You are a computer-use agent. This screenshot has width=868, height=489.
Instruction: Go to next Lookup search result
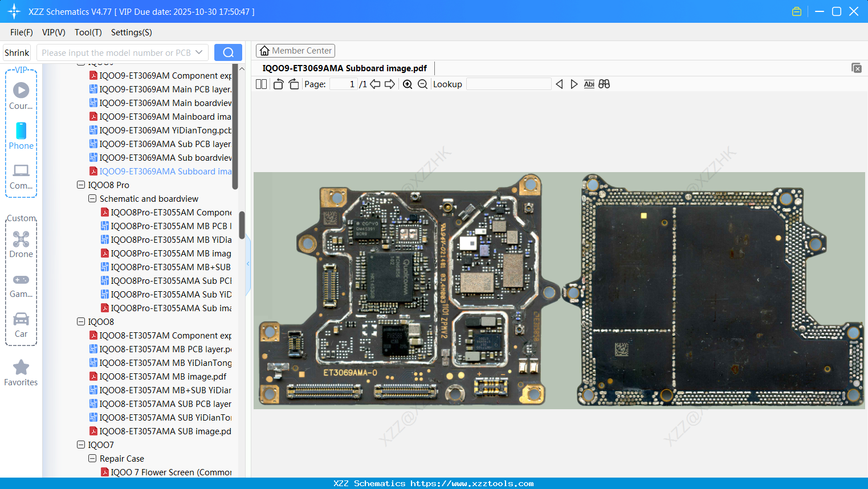tap(574, 84)
